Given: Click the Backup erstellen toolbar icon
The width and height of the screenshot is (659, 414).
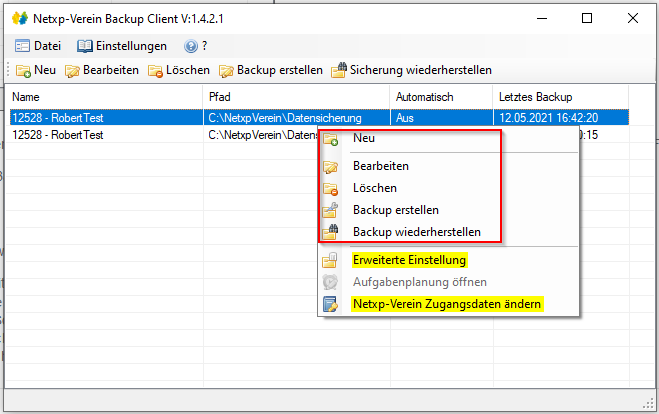Looking at the screenshot, I should click(226, 71).
